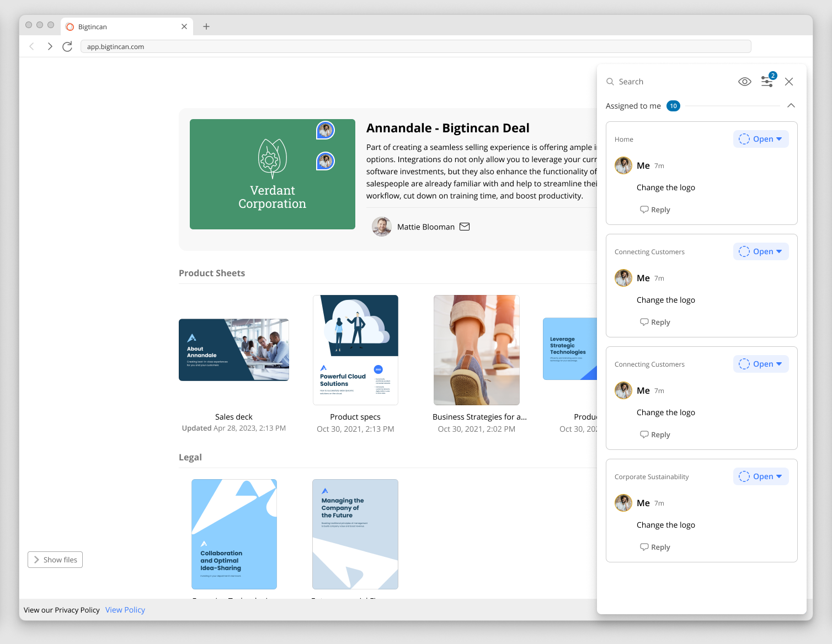Click the Search field in the comments panel
This screenshot has height=644, width=832.
point(668,82)
